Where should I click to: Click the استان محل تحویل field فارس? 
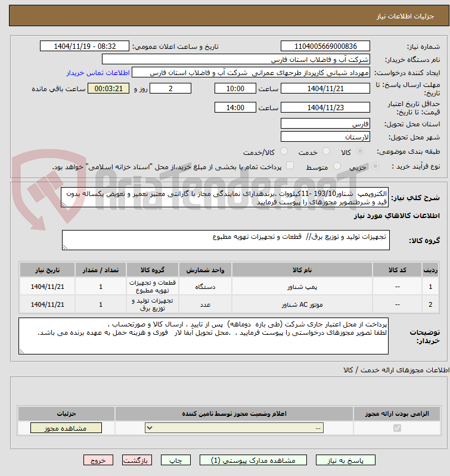click(x=325, y=123)
